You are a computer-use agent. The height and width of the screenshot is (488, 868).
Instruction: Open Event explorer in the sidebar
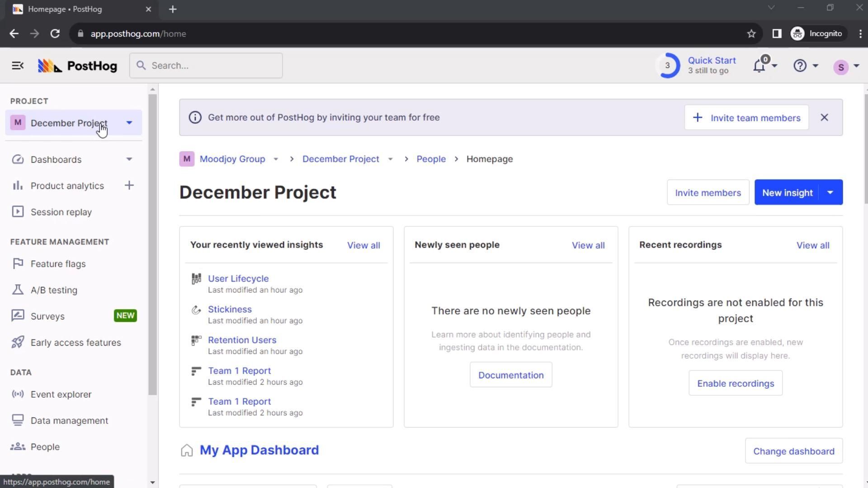point(61,394)
